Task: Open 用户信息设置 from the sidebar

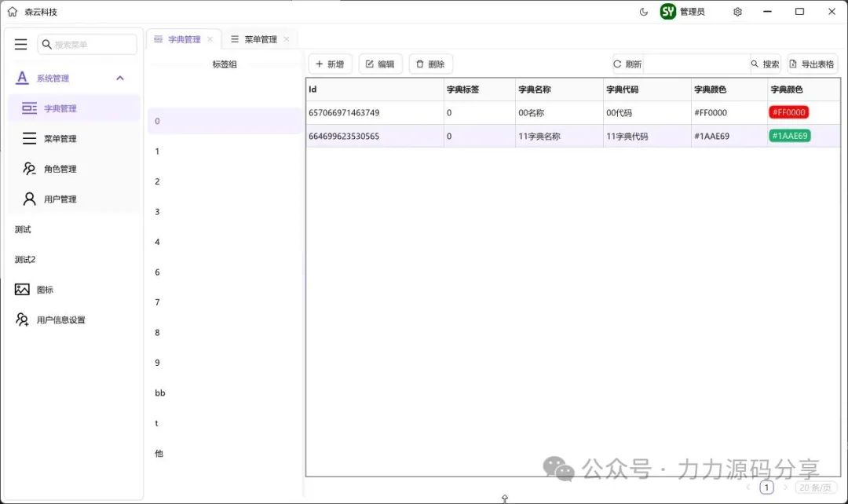Action: pyautogui.click(x=60, y=320)
